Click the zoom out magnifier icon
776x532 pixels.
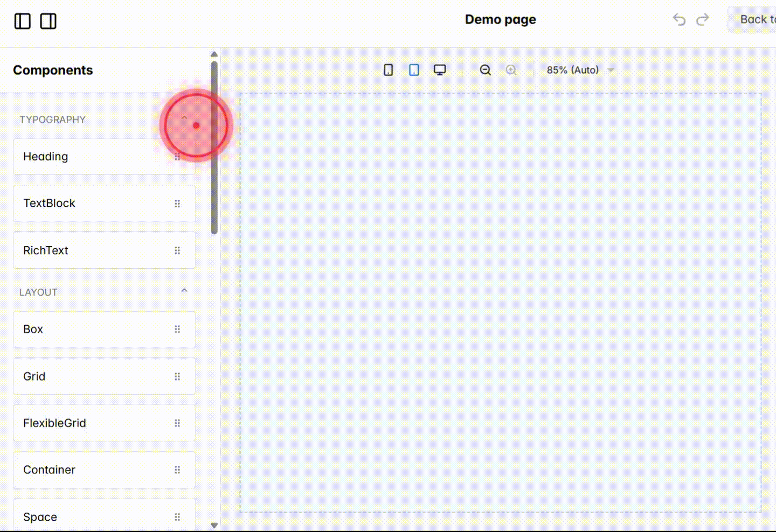(x=485, y=69)
